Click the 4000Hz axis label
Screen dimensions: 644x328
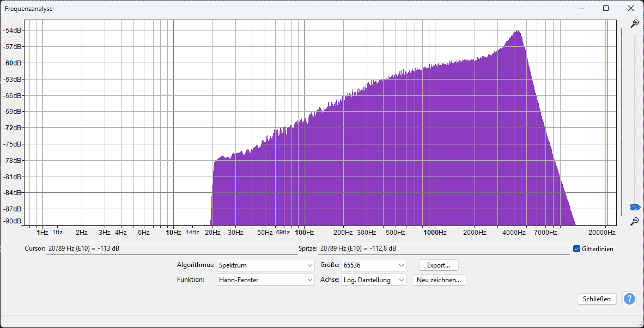514,232
